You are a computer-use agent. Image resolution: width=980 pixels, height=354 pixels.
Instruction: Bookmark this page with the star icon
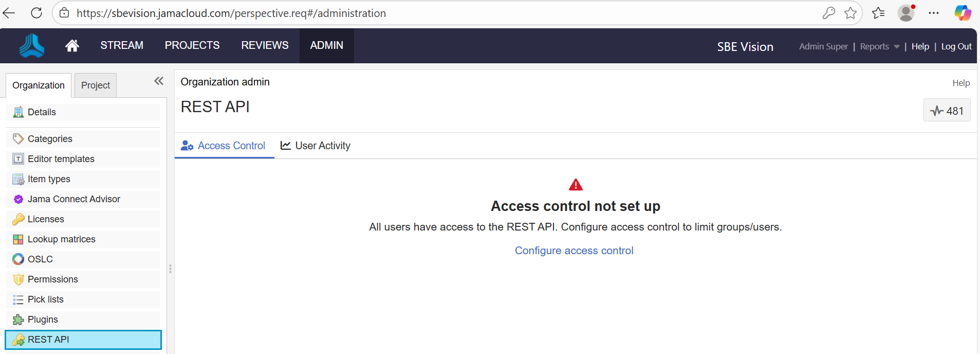click(x=850, y=13)
